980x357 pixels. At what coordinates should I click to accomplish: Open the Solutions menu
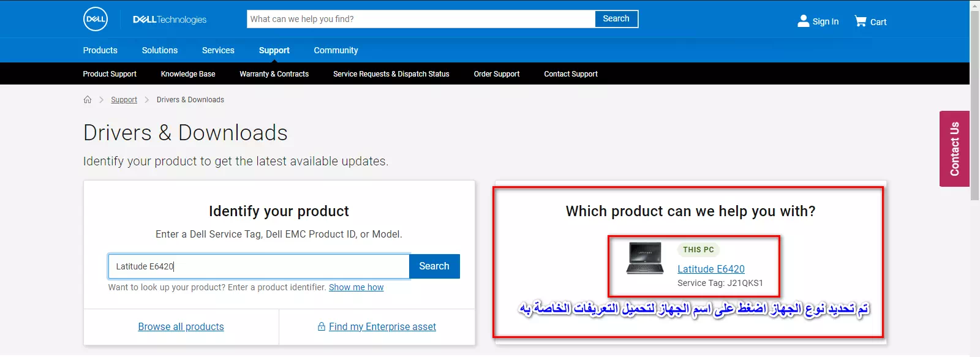160,50
